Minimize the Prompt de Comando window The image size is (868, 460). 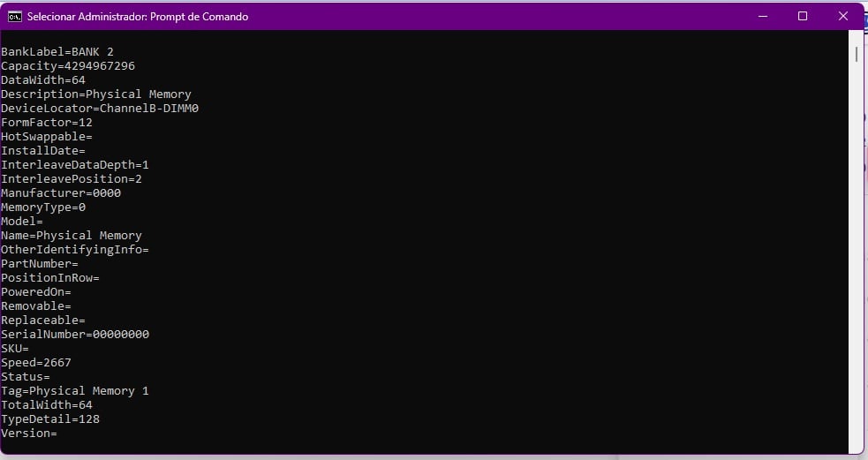(x=762, y=17)
